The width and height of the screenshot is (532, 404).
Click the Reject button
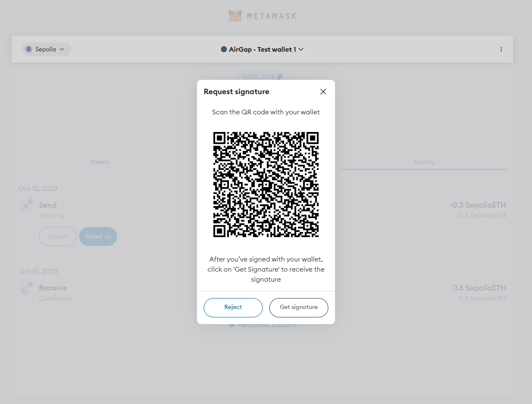[x=233, y=308]
